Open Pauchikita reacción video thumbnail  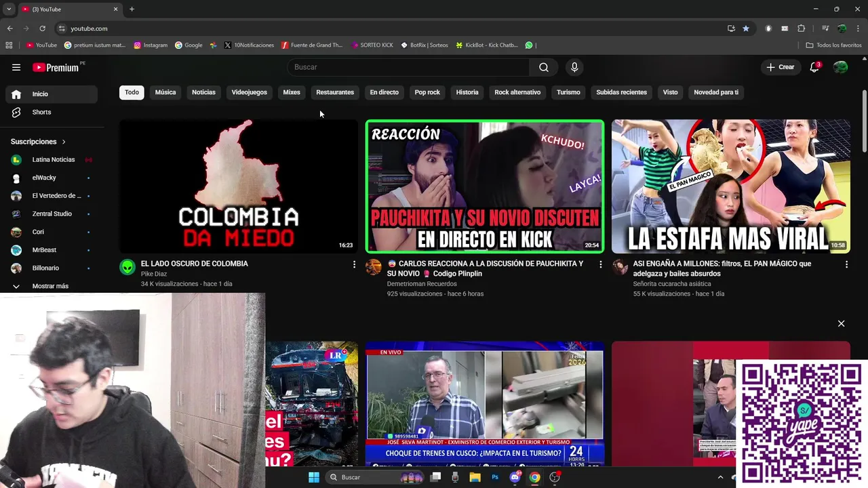(484, 186)
